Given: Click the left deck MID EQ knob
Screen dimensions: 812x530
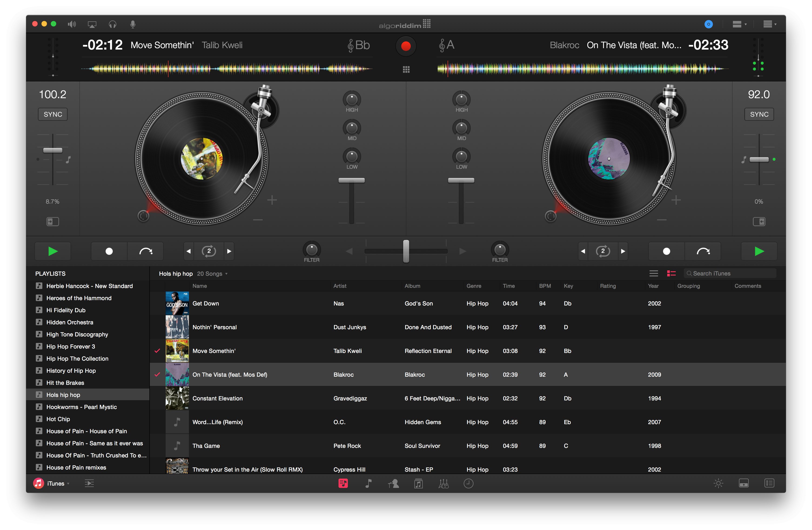Looking at the screenshot, I should 352,128.
